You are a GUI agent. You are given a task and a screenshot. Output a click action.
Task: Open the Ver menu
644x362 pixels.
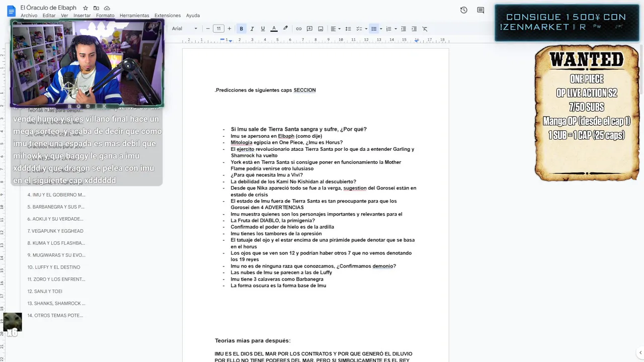(x=64, y=16)
